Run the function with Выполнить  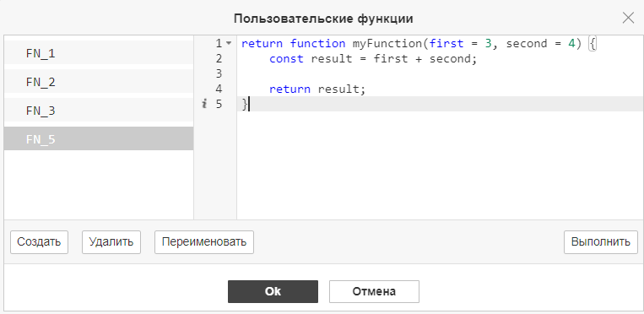point(600,242)
